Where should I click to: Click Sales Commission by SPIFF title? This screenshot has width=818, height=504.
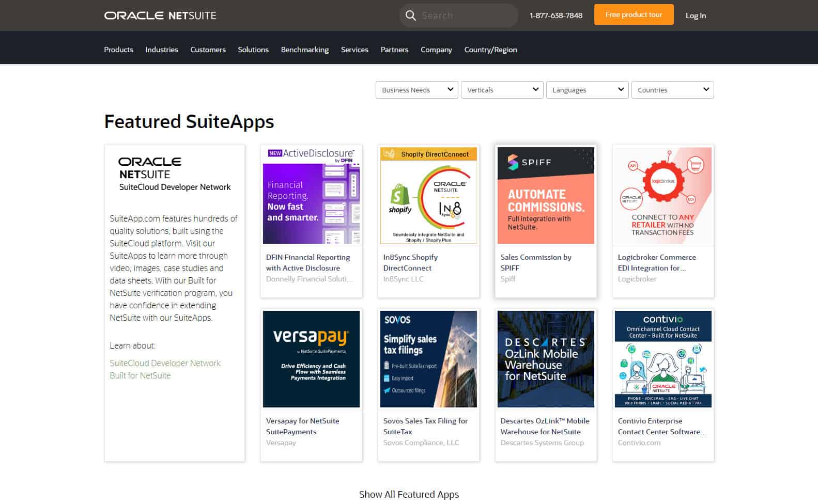click(536, 262)
